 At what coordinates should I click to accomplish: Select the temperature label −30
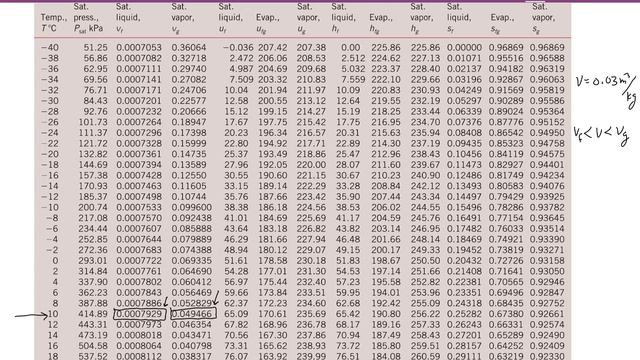(50, 101)
